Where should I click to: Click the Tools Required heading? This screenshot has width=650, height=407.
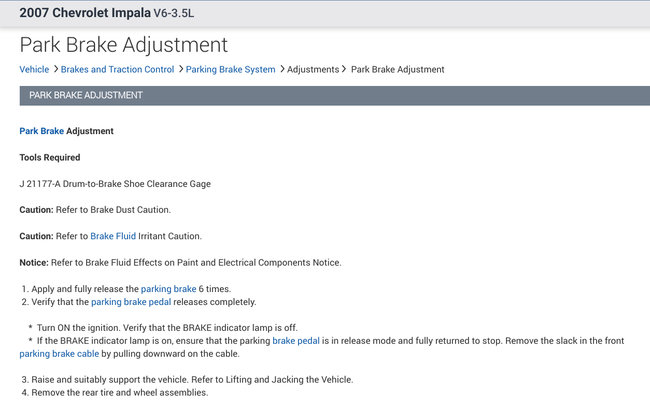[x=50, y=157]
